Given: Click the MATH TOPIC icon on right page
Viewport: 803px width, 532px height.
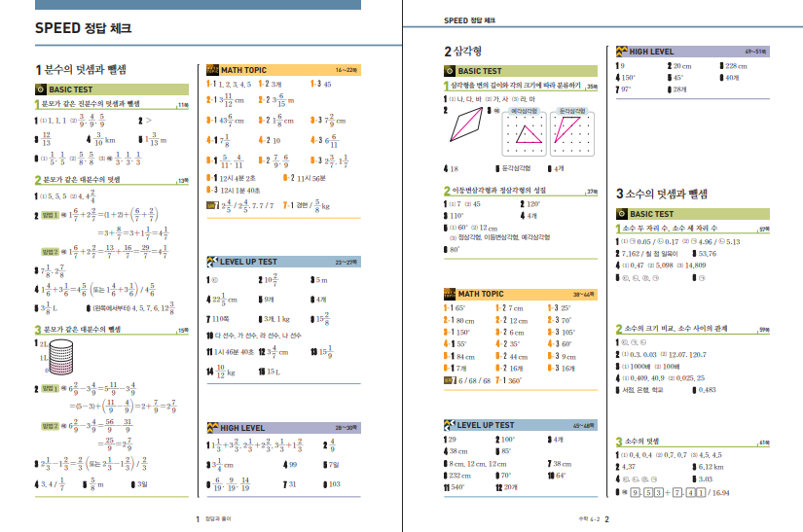Looking at the screenshot, I should [x=450, y=294].
